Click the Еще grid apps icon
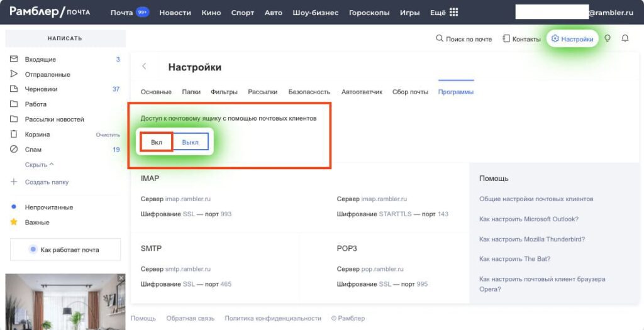 (453, 13)
